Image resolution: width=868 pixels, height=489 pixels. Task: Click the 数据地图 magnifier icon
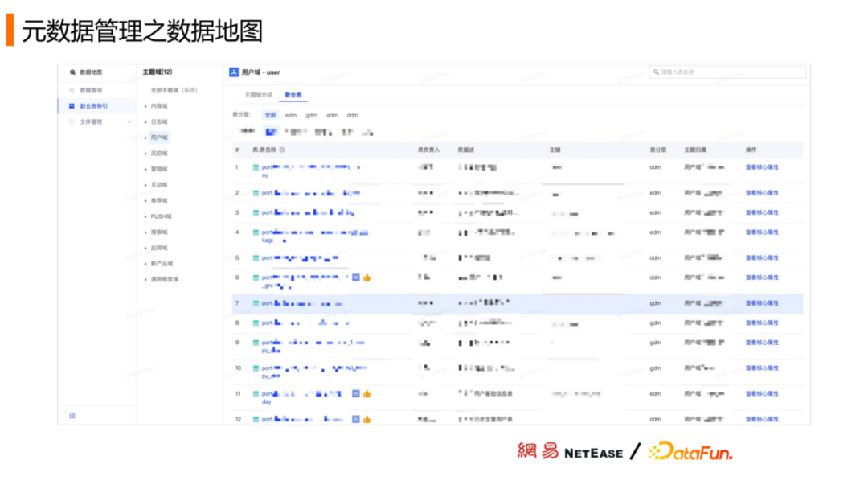[72, 72]
